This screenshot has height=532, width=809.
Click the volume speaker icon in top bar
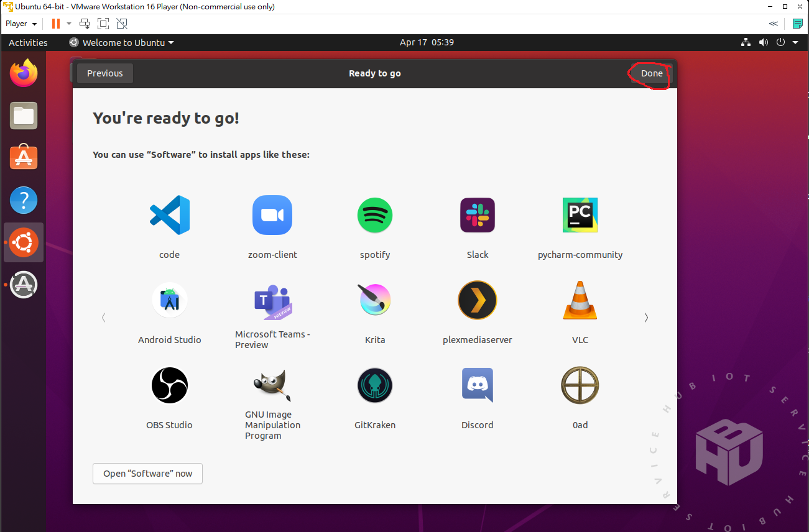click(x=764, y=42)
